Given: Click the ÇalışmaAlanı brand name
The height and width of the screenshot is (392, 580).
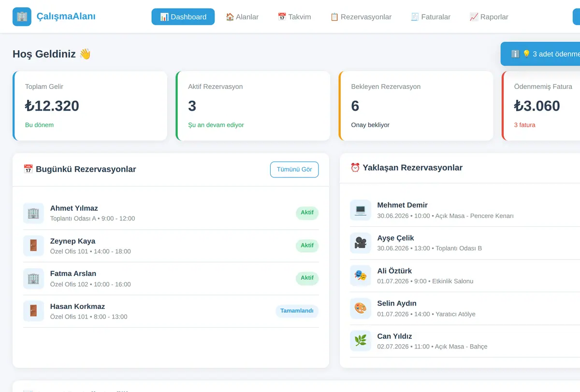Looking at the screenshot, I should tap(66, 16).
